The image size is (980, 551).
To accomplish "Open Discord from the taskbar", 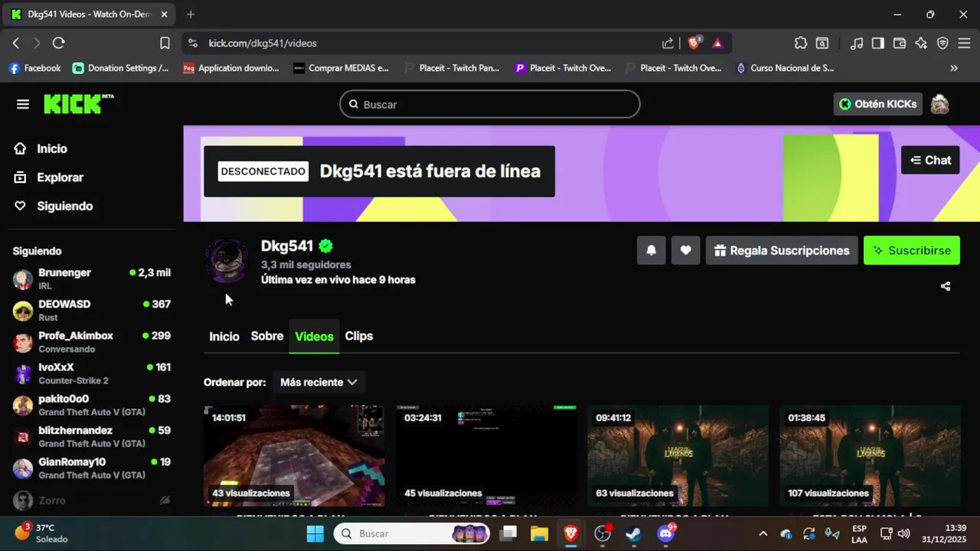I will (666, 533).
